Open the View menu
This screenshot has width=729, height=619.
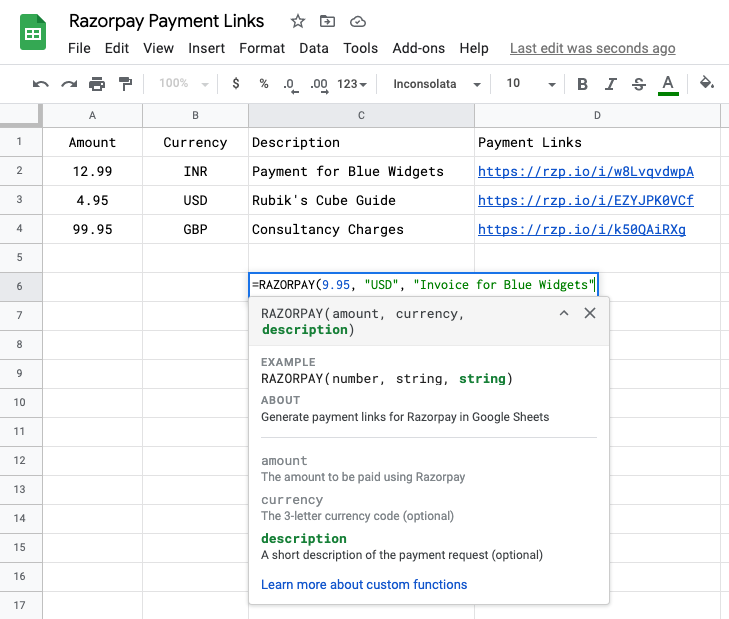coord(158,48)
